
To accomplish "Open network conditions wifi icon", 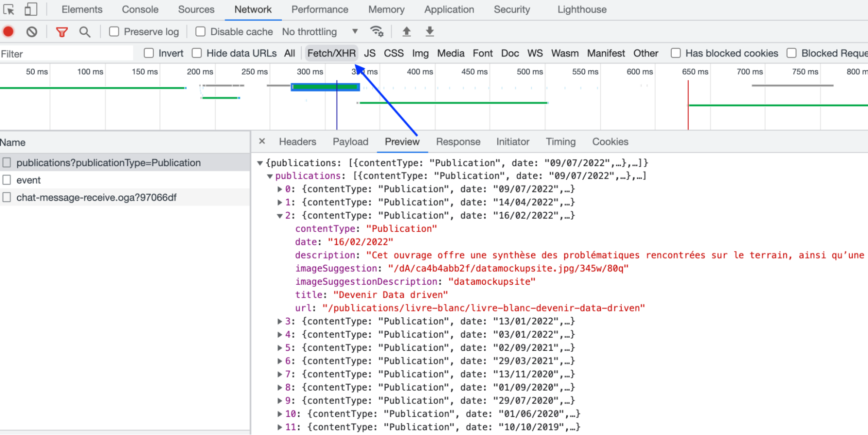I will pos(376,31).
